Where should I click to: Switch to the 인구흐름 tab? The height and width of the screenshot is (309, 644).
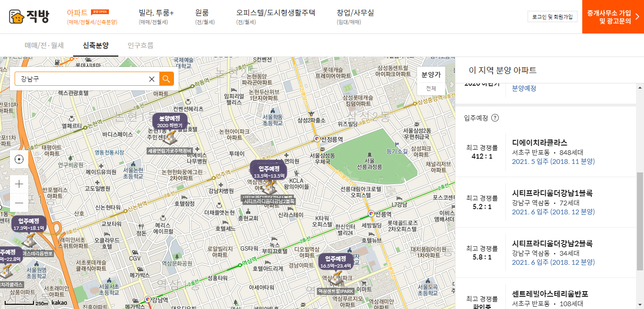[x=140, y=46]
